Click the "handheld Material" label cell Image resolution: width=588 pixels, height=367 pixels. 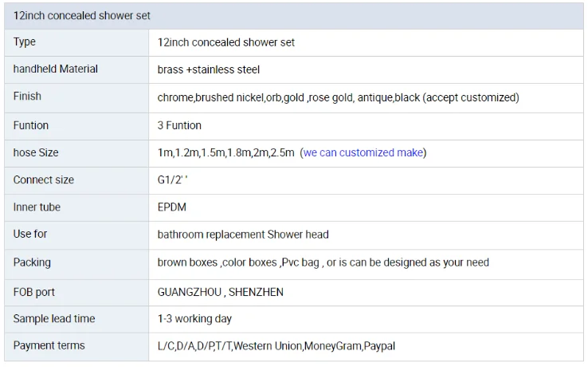pyautogui.click(x=56, y=69)
